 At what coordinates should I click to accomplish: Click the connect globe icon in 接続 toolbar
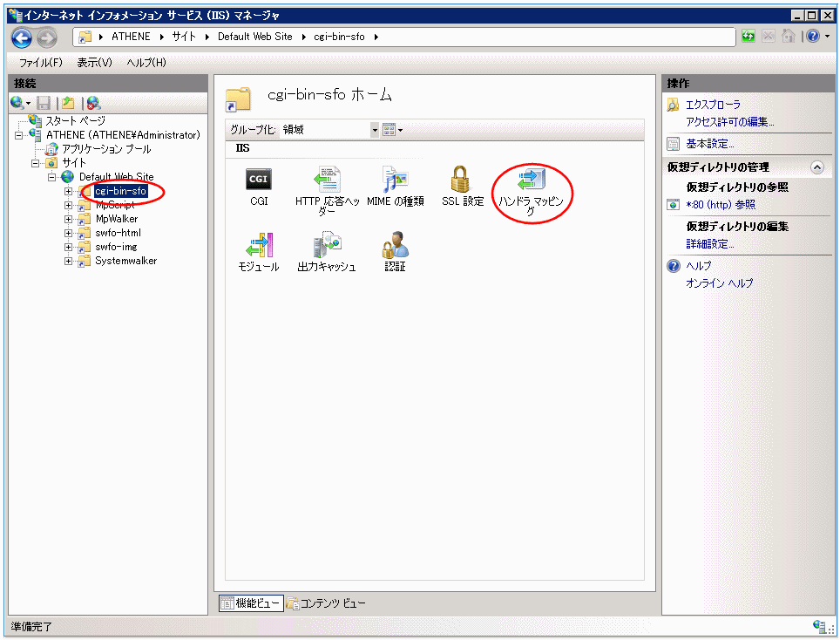point(17,102)
